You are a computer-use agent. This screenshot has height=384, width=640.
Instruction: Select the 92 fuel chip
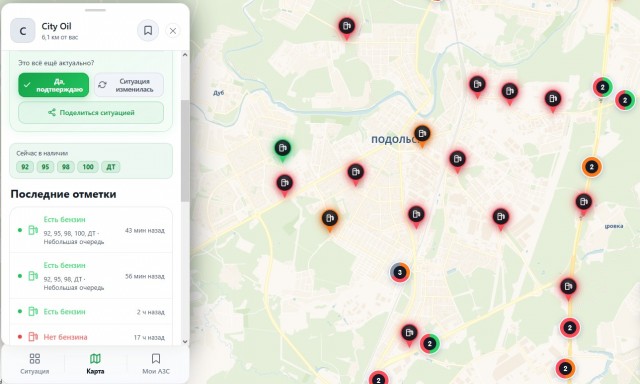25,167
